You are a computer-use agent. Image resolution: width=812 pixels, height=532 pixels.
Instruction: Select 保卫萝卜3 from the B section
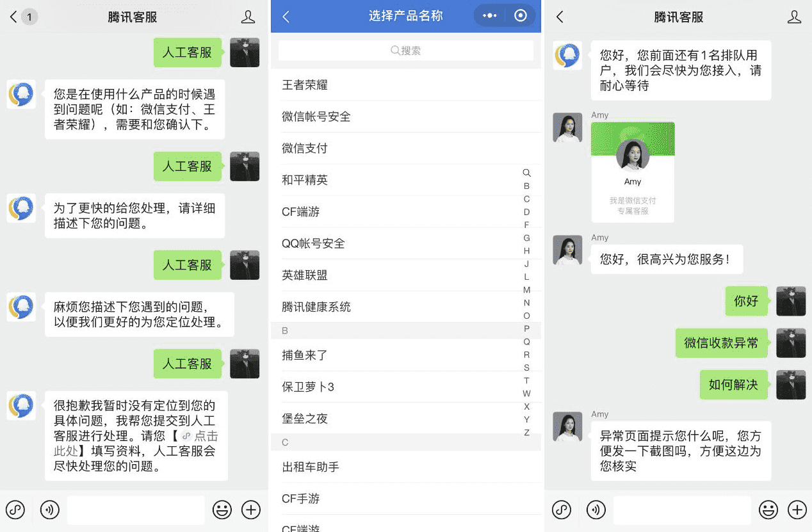pos(406,387)
